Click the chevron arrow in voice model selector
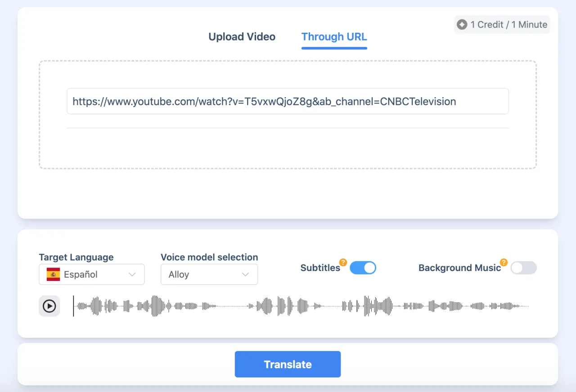576x392 pixels. point(245,274)
